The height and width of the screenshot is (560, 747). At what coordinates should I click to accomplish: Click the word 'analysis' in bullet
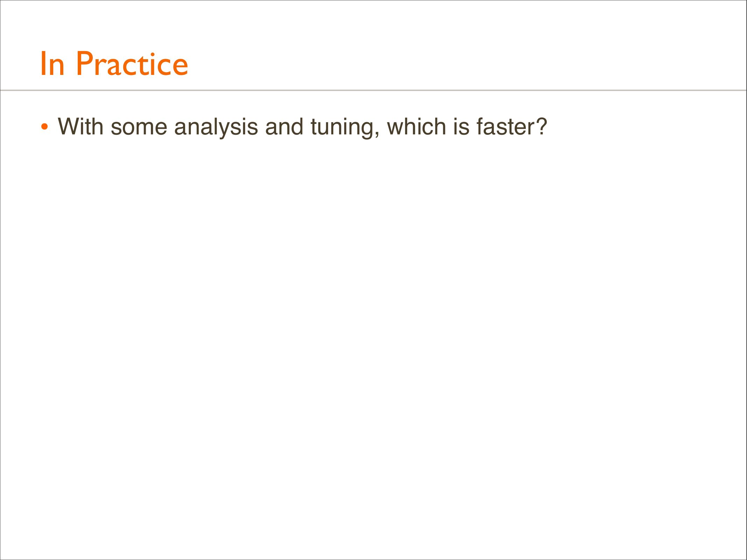(216, 127)
